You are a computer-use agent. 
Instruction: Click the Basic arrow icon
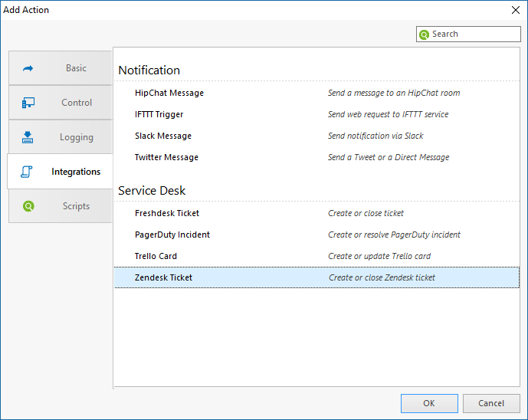click(28, 68)
